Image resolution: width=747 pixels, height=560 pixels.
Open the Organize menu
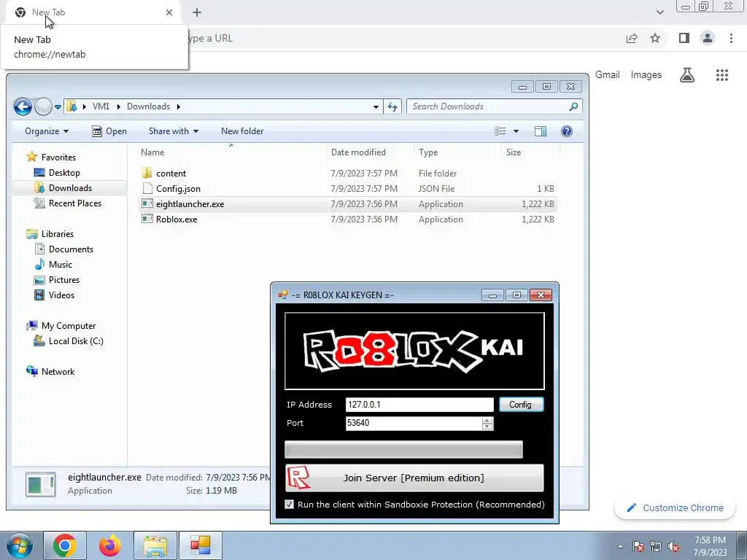click(47, 131)
